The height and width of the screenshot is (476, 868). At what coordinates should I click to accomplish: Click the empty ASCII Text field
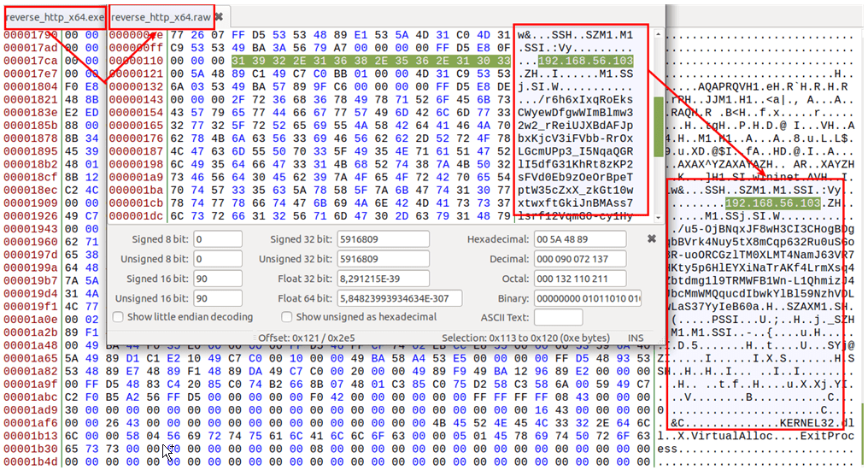coord(558,318)
